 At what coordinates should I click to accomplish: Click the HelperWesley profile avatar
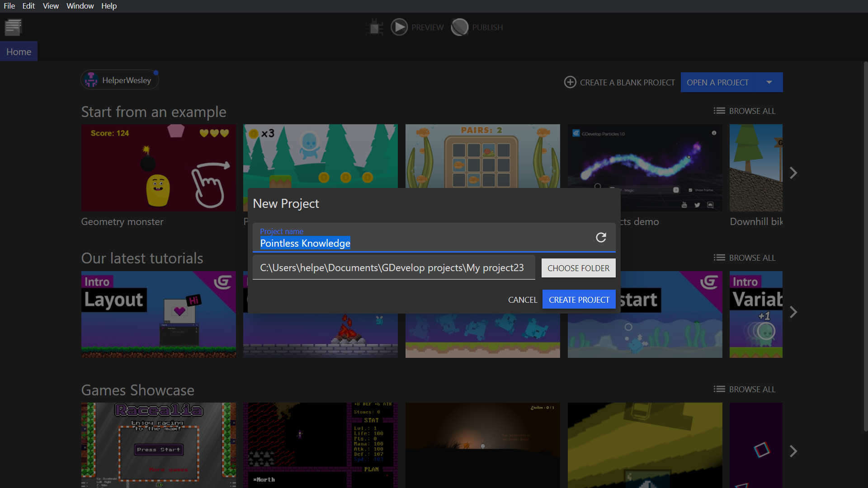[91, 80]
